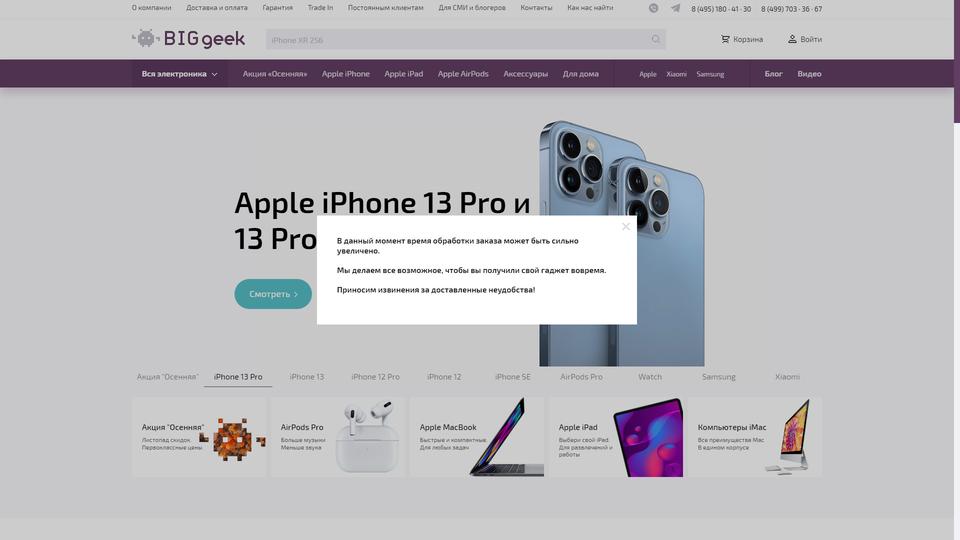
Task: Select the iPhone 12 Pro tab
Action: pyautogui.click(x=375, y=377)
